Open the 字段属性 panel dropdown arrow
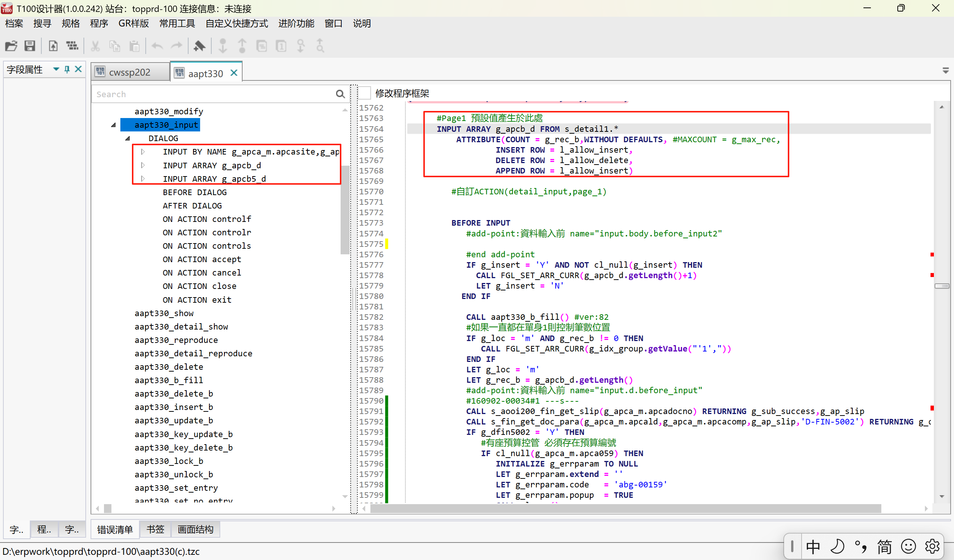The image size is (954, 560). click(56, 69)
